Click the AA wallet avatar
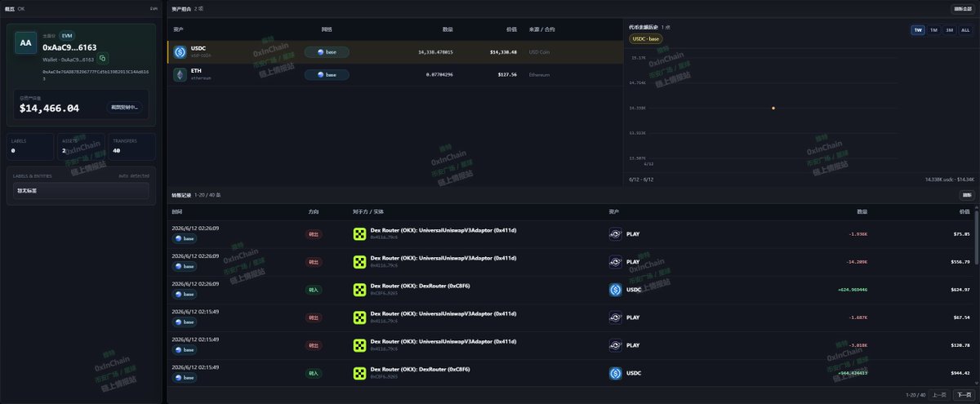 pos(26,43)
